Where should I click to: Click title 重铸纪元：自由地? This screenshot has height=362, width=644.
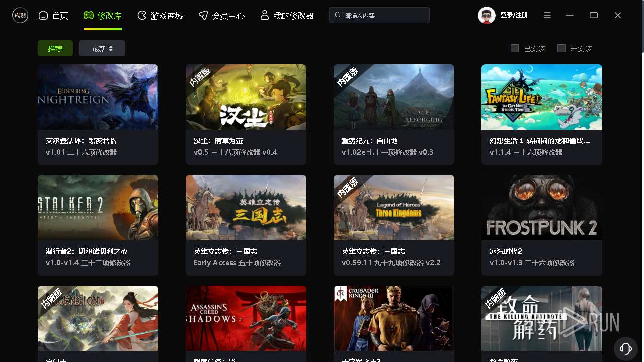tap(370, 141)
